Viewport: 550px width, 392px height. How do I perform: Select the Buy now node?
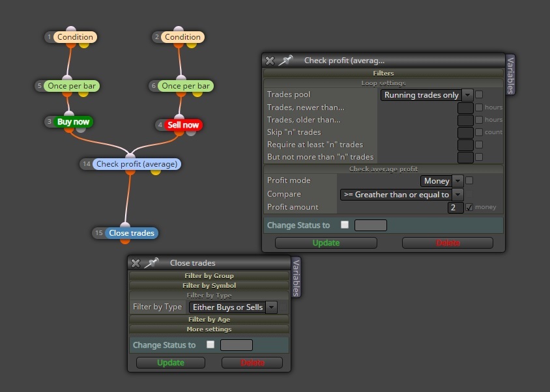coord(73,122)
